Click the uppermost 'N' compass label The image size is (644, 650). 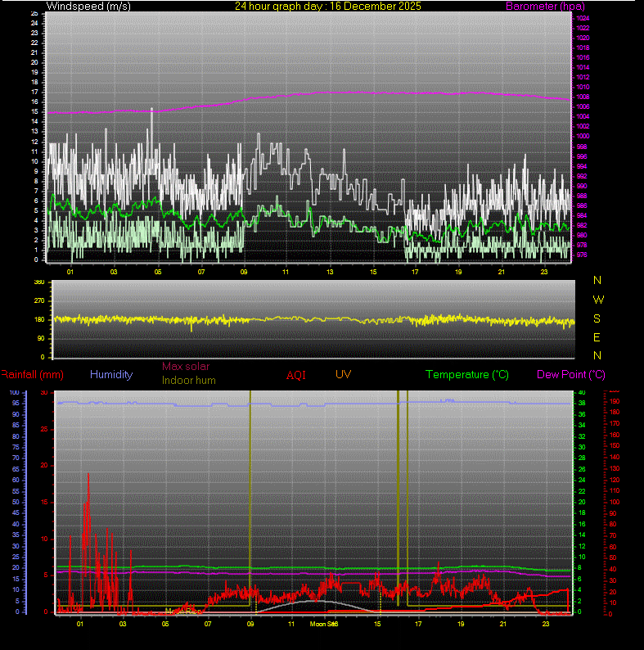click(x=597, y=280)
